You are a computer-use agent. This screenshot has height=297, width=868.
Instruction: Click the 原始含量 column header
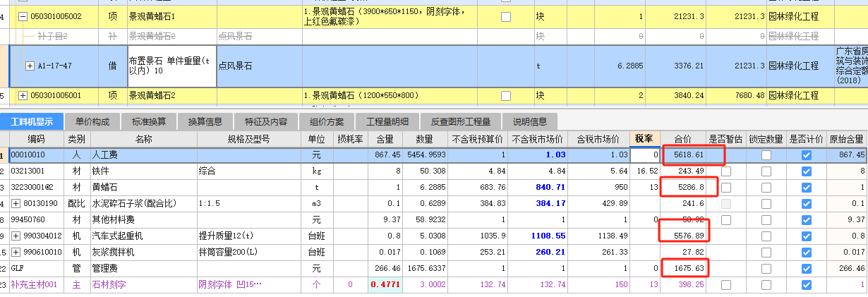click(x=847, y=138)
